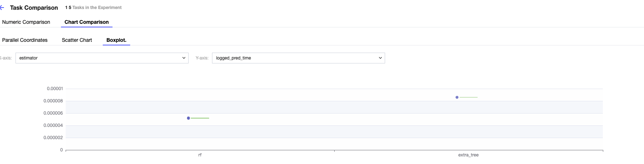
Task: Select the Boxplot tab
Action: [x=116, y=40]
